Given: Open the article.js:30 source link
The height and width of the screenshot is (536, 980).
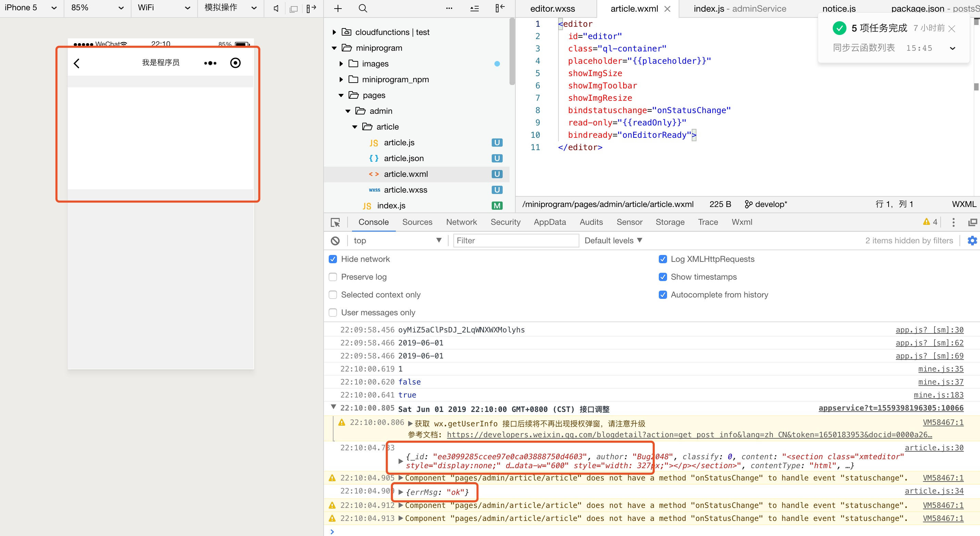Looking at the screenshot, I should tap(934, 448).
